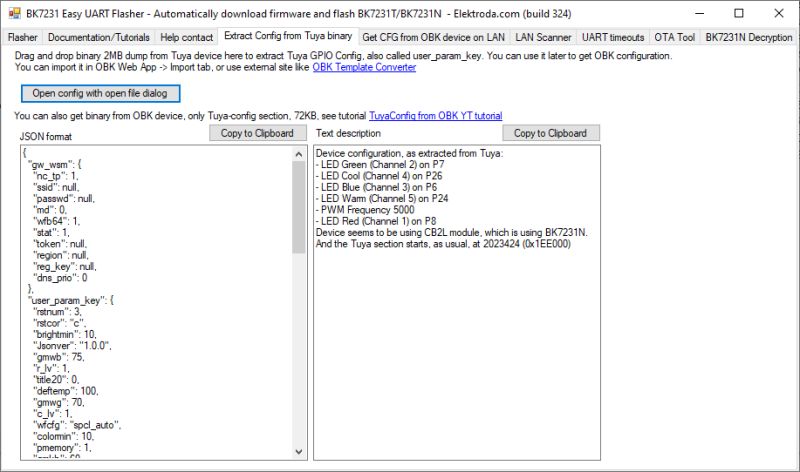Open the OBK Template Converter link
The height and width of the screenshot is (472, 800).
point(364,67)
